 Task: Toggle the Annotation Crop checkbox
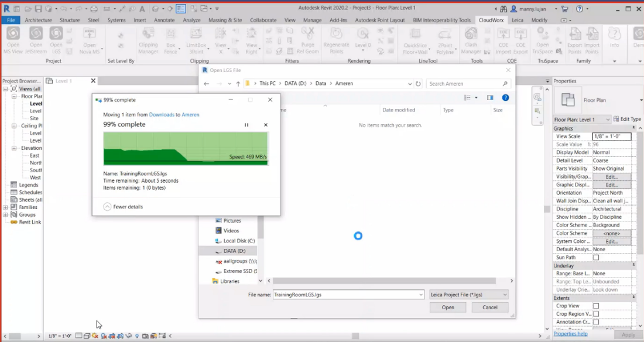pos(596,322)
